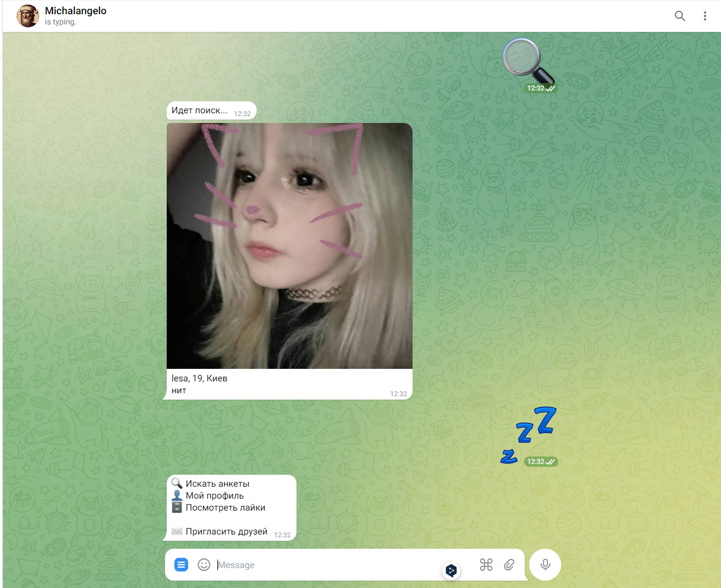Click the 'Посмотреть лайки' line
Screen dimensions: 721x588
(219, 508)
